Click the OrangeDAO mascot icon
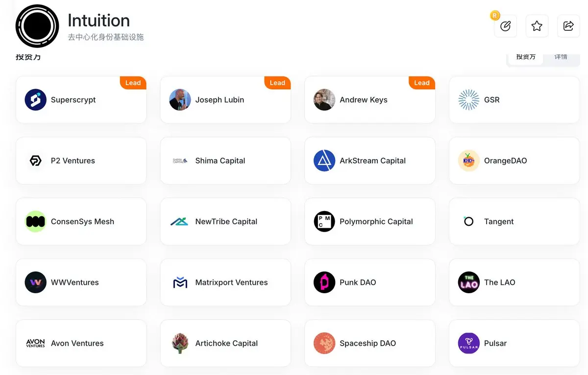 pos(469,161)
